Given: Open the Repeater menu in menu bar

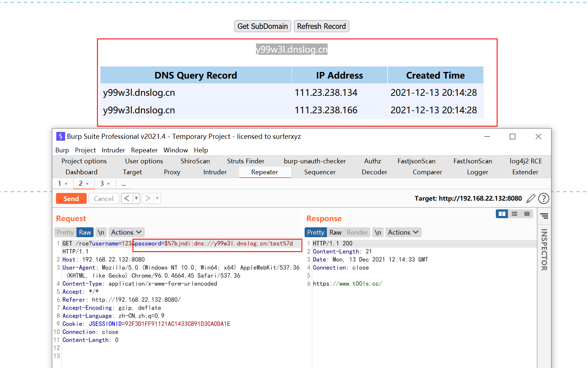Looking at the screenshot, I should (144, 150).
